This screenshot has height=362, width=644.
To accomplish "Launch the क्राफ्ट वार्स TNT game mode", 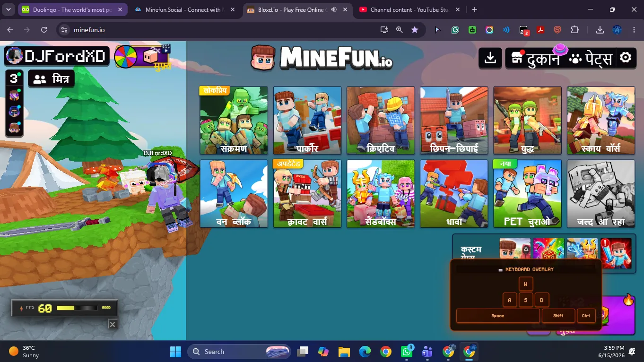I will pos(307,194).
